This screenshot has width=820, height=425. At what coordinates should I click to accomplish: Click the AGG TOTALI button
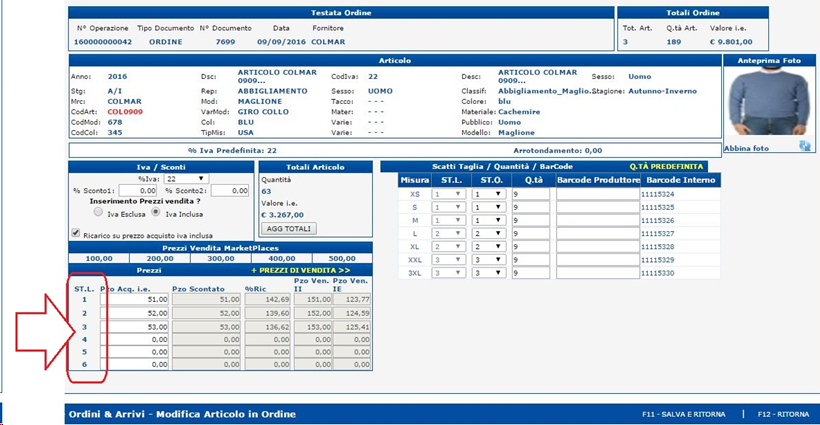point(289,228)
